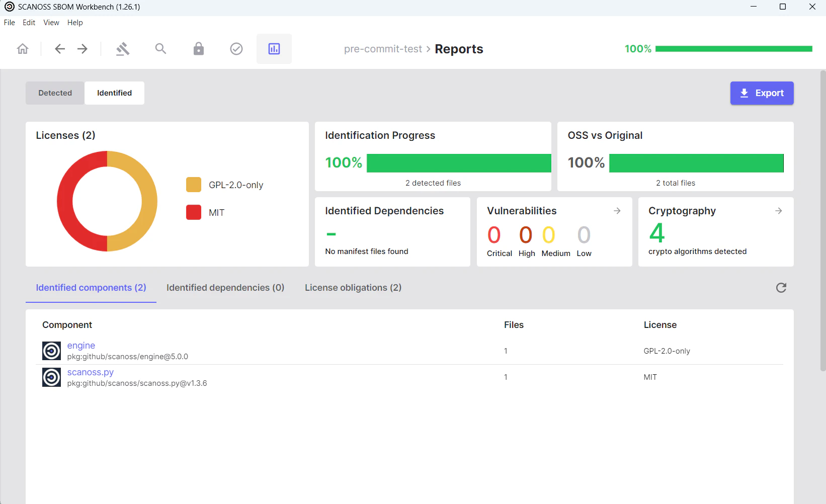Click the GPL-2.0-only legend label
The width and height of the screenshot is (826, 504).
tap(236, 185)
